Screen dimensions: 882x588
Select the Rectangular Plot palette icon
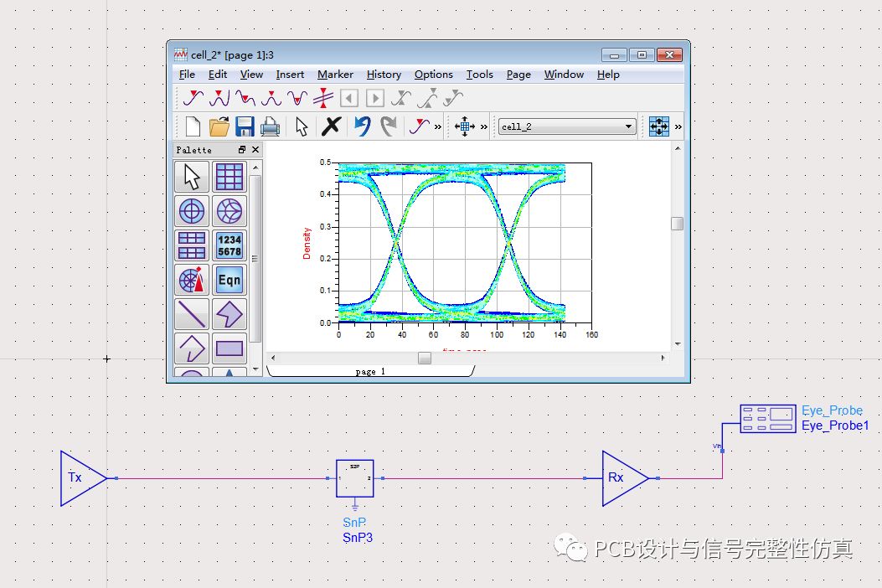click(230, 177)
